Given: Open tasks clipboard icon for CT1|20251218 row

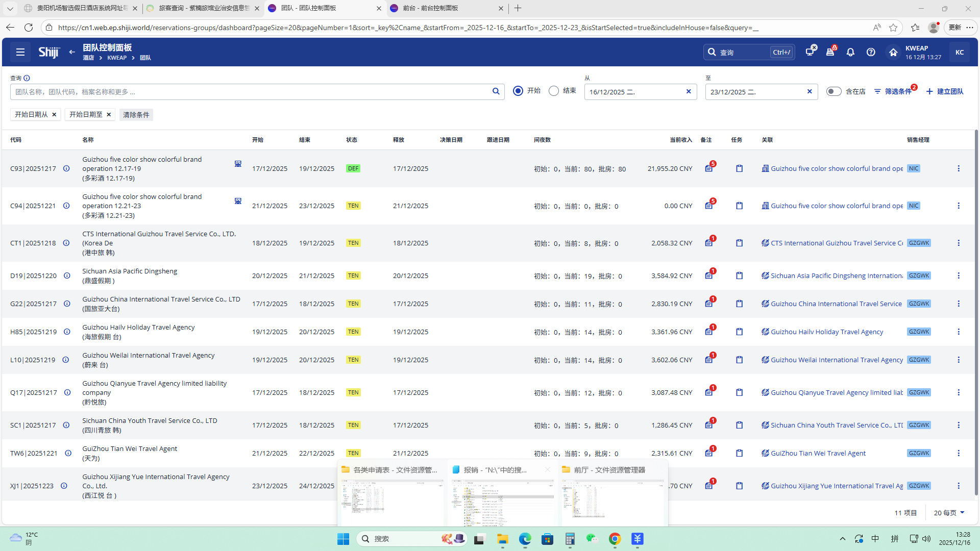Looking at the screenshot, I should point(739,243).
